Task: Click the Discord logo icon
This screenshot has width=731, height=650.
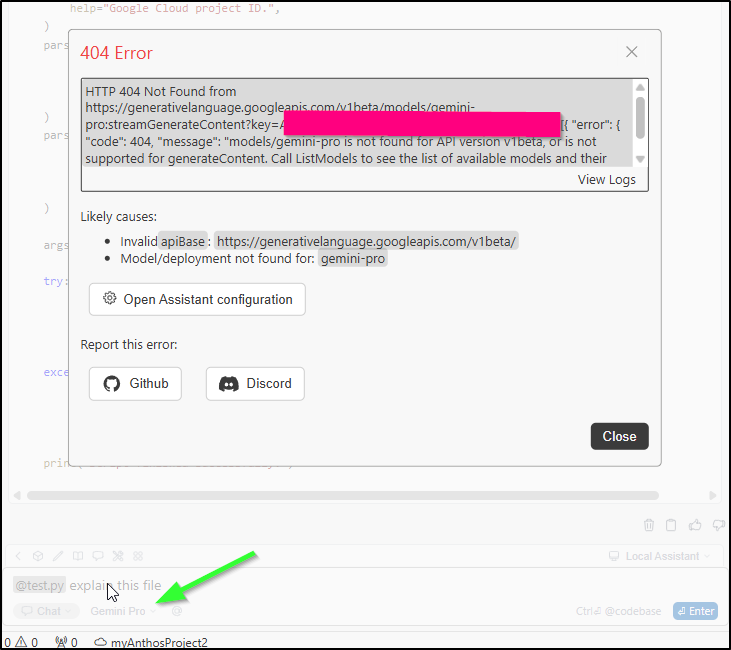Action: [x=228, y=384]
